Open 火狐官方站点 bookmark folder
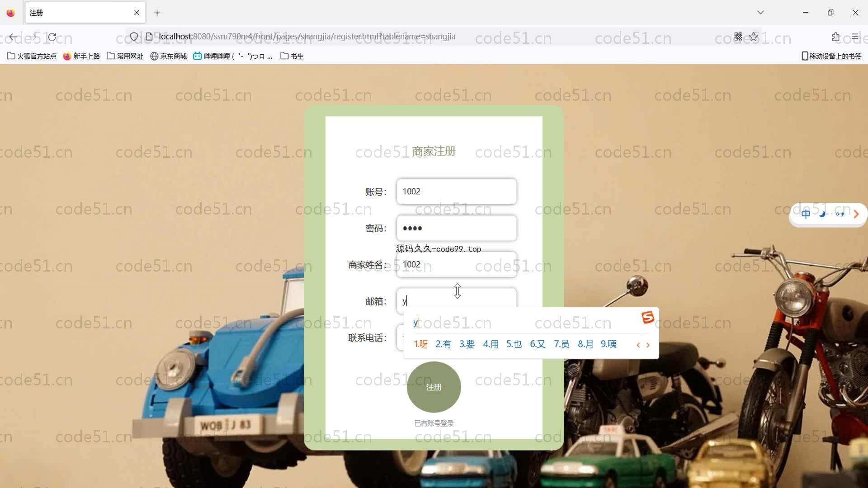Viewport: 868px width, 488px height. coord(32,56)
